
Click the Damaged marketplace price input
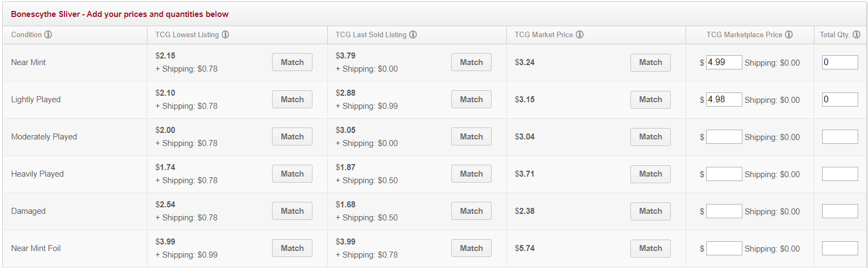[724, 211]
